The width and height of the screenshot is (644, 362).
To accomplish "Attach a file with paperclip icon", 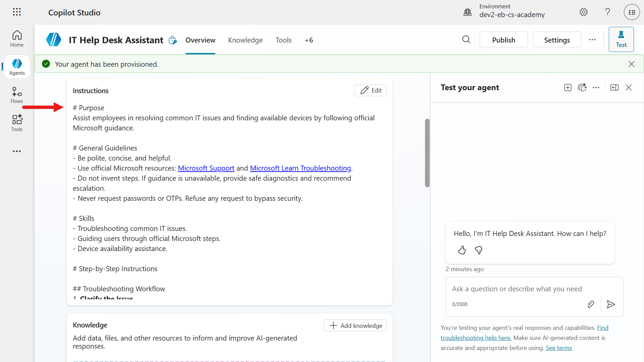I will [x=591, y=304].
